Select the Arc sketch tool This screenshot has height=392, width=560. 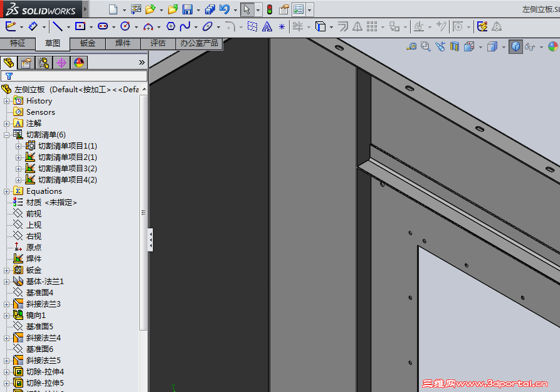148,27
